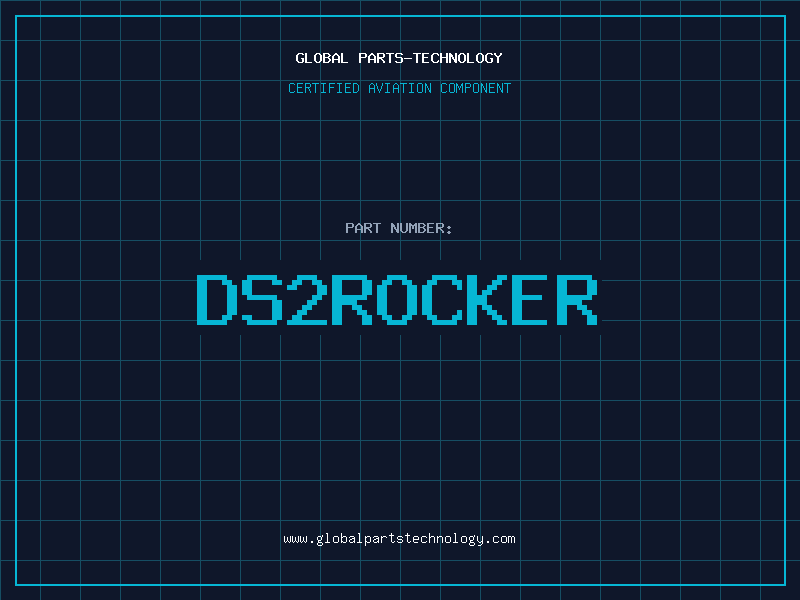
Task: Open the www.globalpartstechnology.com link
Action: point(399,539)
